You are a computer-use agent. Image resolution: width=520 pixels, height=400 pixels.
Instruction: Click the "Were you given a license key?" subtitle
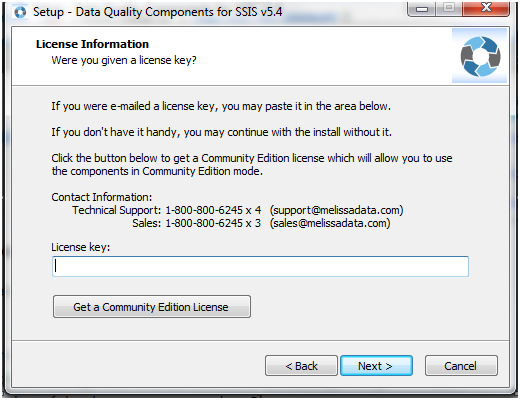click(x=124, y=60)
